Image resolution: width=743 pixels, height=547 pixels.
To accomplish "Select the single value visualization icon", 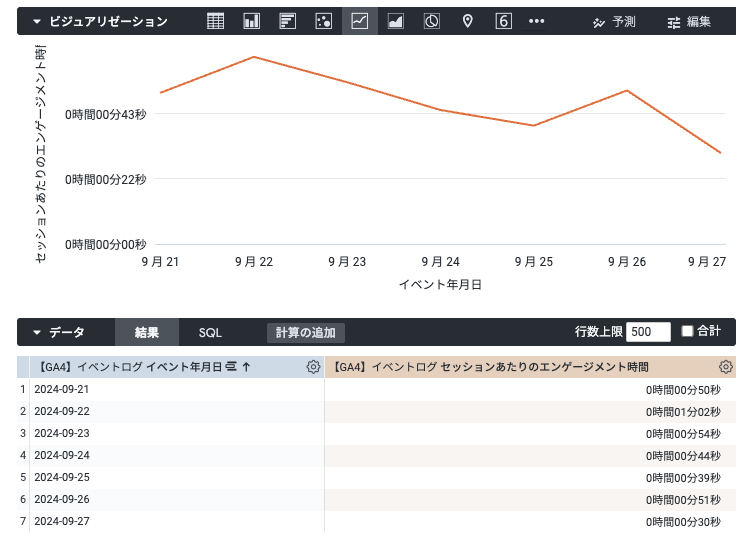I will 504,21.
